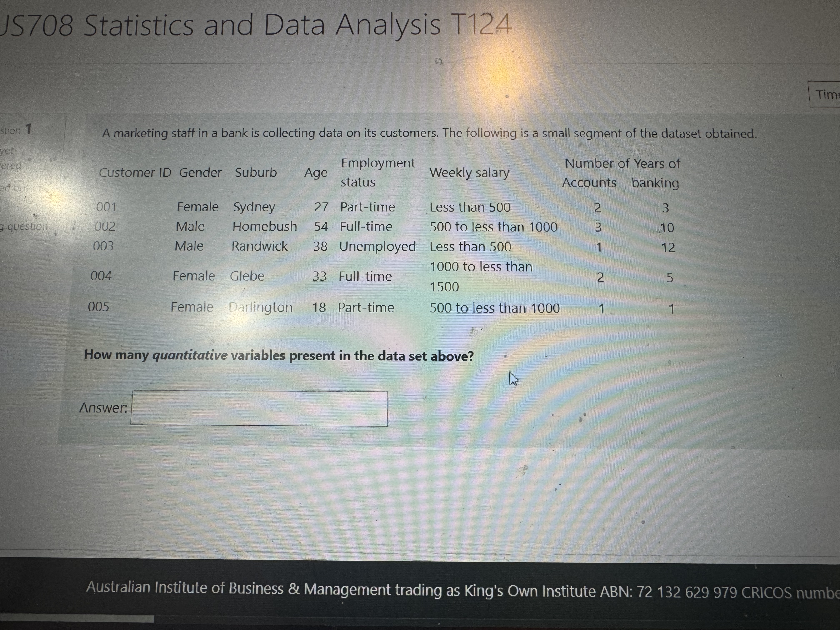Click the Customer ID column header

click(135, 173)
